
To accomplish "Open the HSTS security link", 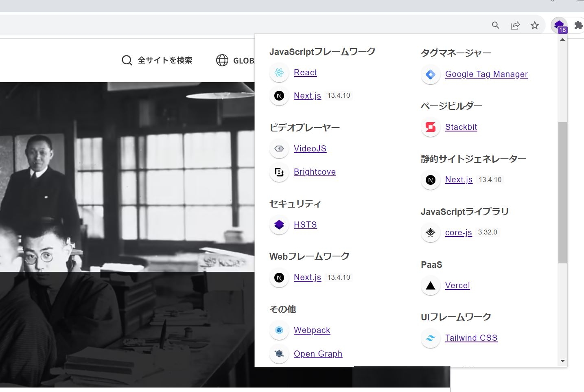I will [x=305, y=225].
